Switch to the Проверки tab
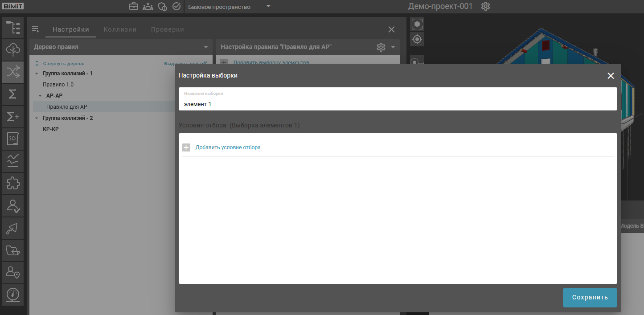Image resolution: width=644 pixels, height=315 pixels. 167,29
